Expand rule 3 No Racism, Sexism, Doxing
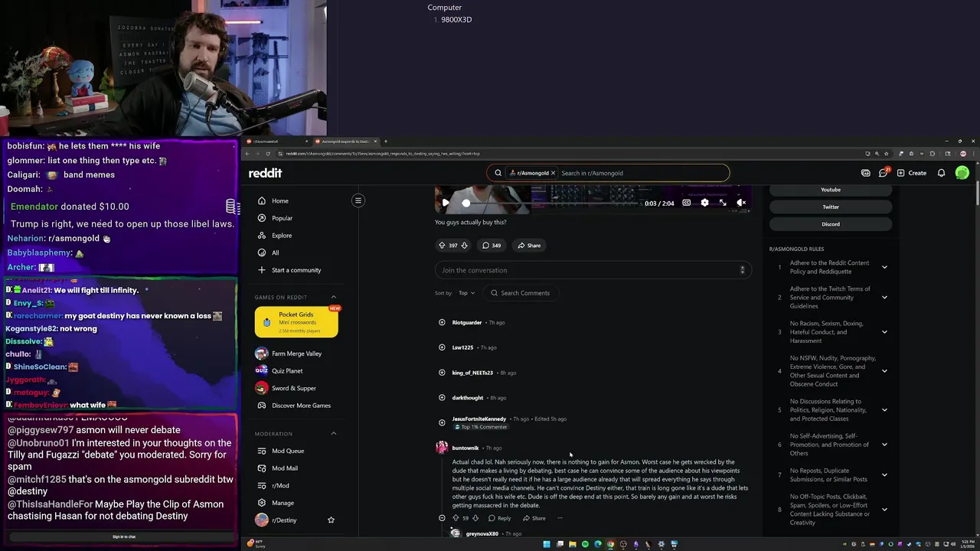This screenshot has height=551, width=980. click(x=884, y=332)
